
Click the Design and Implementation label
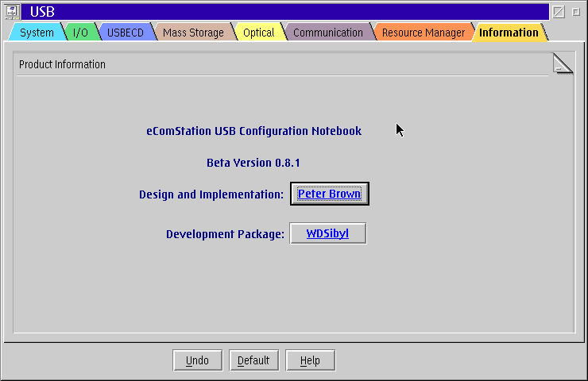[211, 194]
